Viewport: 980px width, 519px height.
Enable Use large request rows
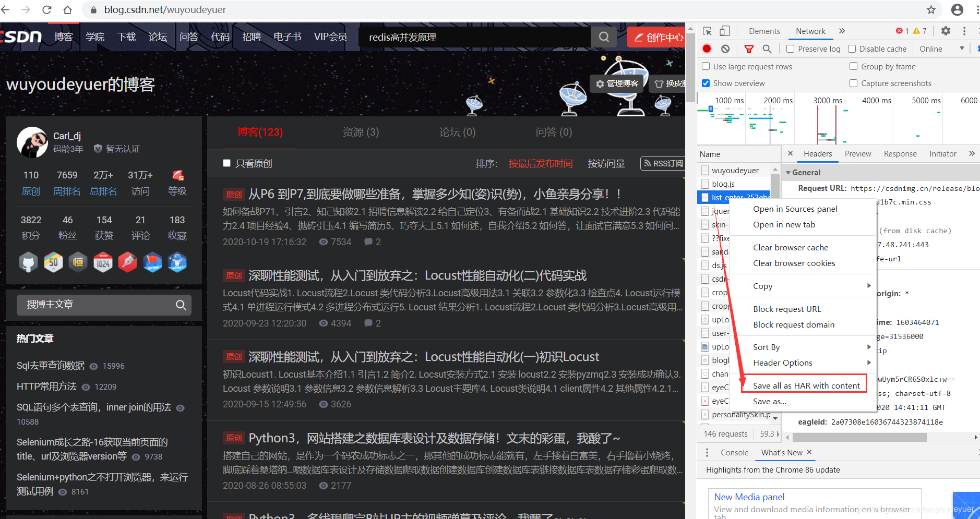706,66
